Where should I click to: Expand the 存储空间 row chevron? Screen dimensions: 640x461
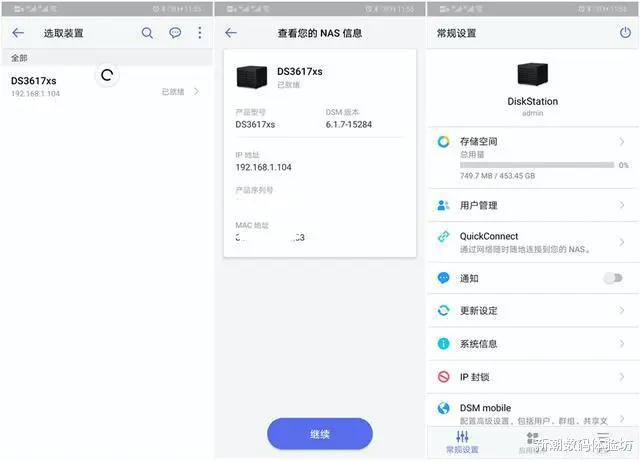pos(622,142)
